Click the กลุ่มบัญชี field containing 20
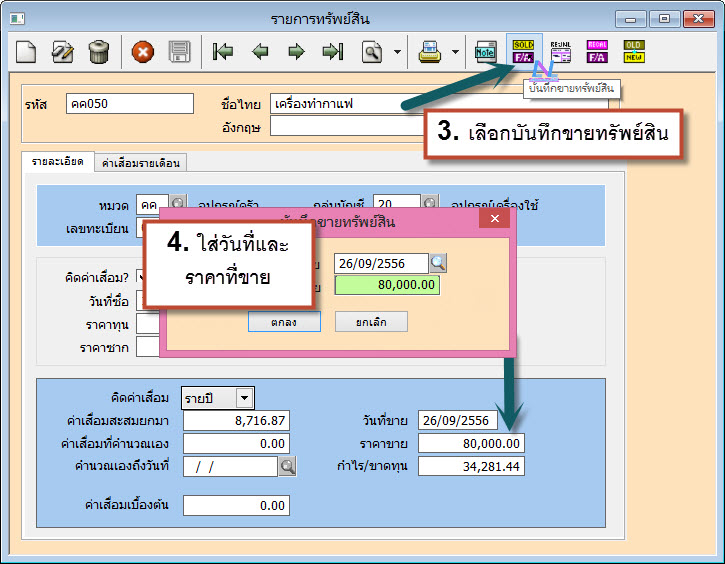Viewport: 725px width, 564px height. (396, 203)
